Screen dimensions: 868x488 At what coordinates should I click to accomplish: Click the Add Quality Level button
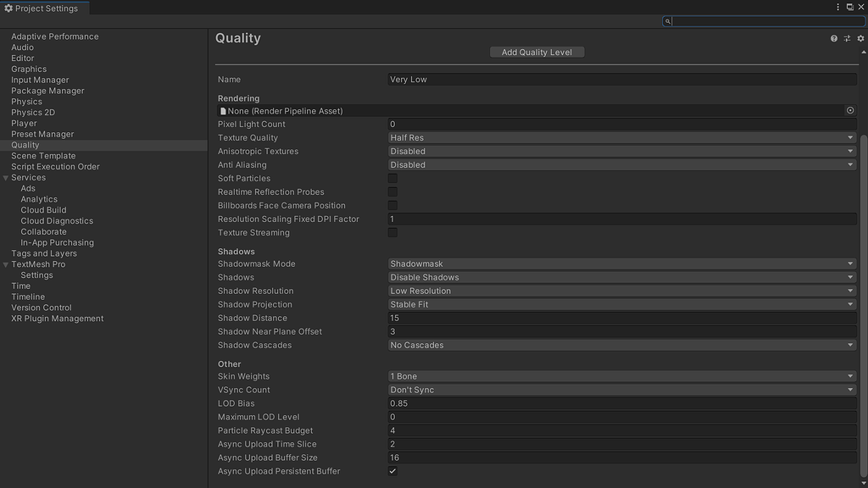tap(537, 53)
